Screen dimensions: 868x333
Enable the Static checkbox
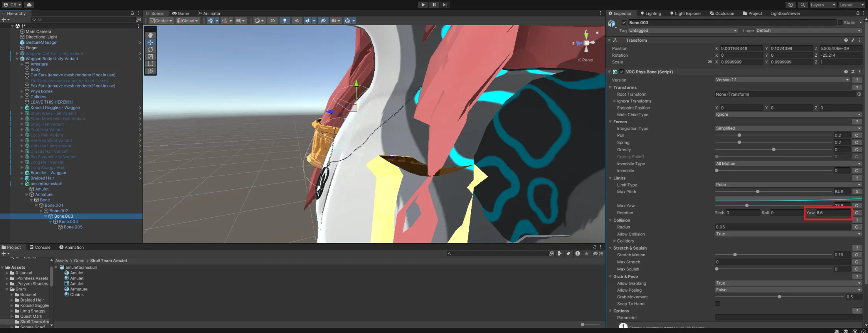(x=840, y=23)
